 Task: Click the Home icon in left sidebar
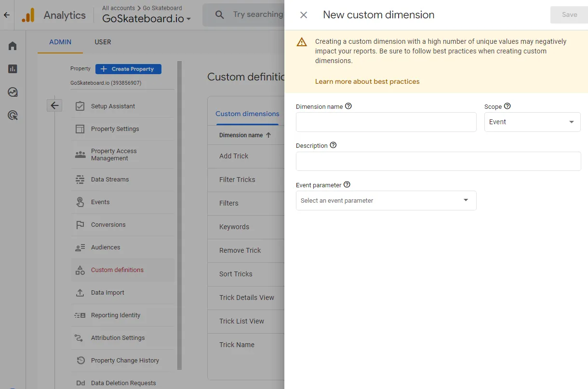pos(13,46)
